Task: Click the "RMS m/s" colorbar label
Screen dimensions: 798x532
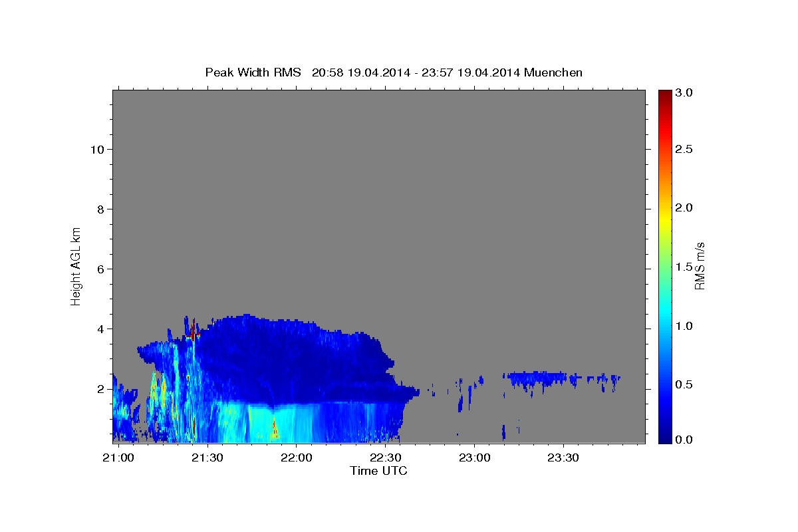Action: [700, 266]
